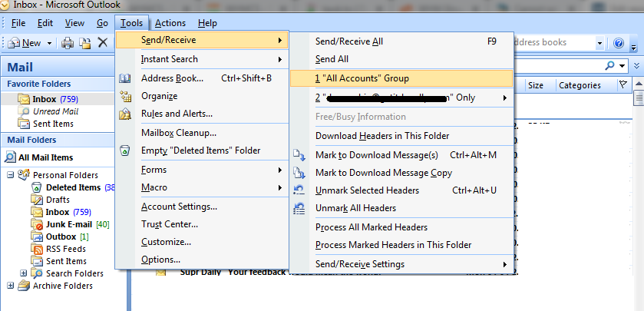Collapse the Personal Folders tree node
The width and height of the screenshot is (644, 311).
[x=11, y=175]
